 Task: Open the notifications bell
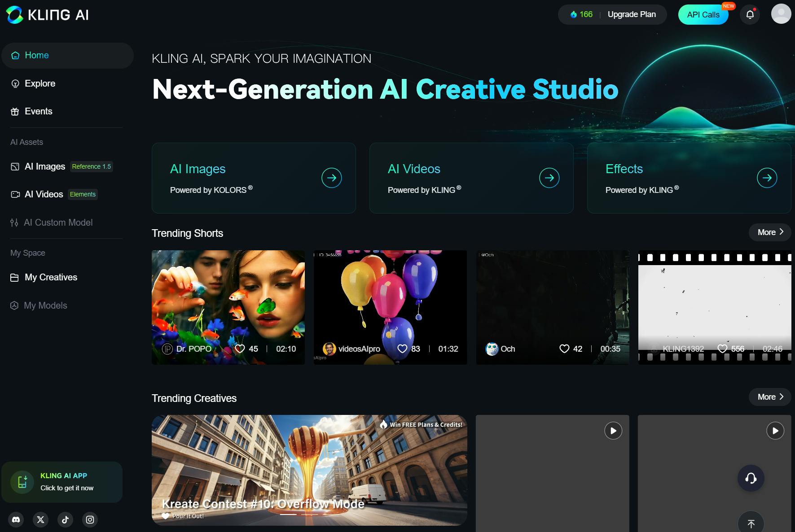750,15
